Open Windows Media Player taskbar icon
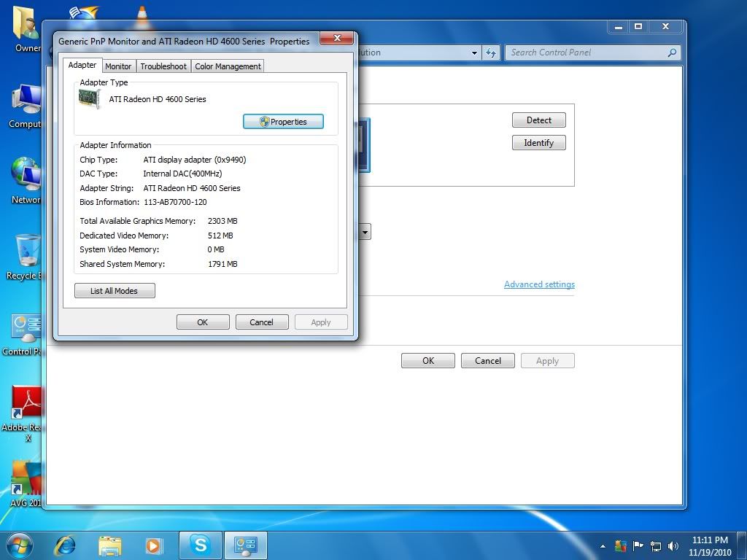 point(154,545)
